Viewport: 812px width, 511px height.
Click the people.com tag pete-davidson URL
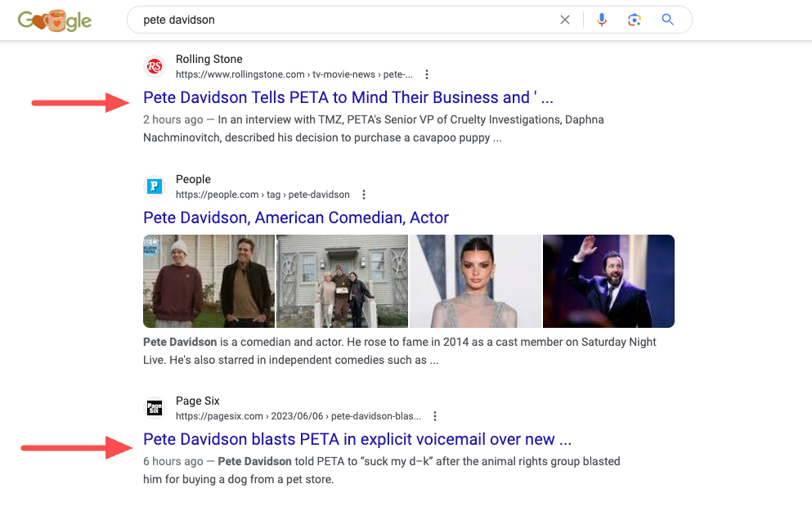click(262, 195)
